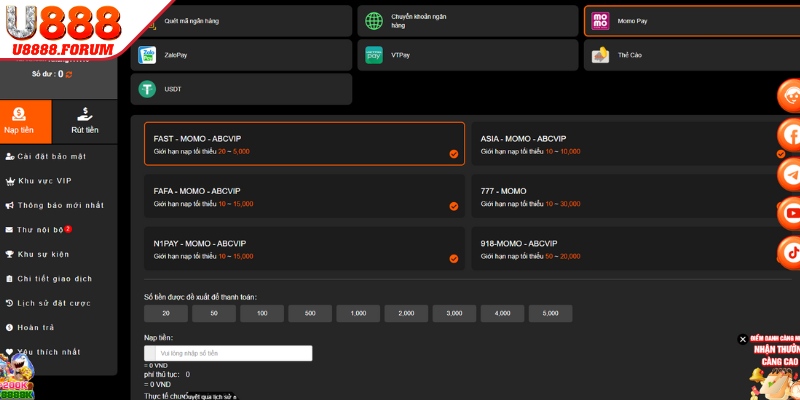This screenshot has height=400, width=800.
Task: Pick suggested amount 500
Action: [x=310, y=314]
